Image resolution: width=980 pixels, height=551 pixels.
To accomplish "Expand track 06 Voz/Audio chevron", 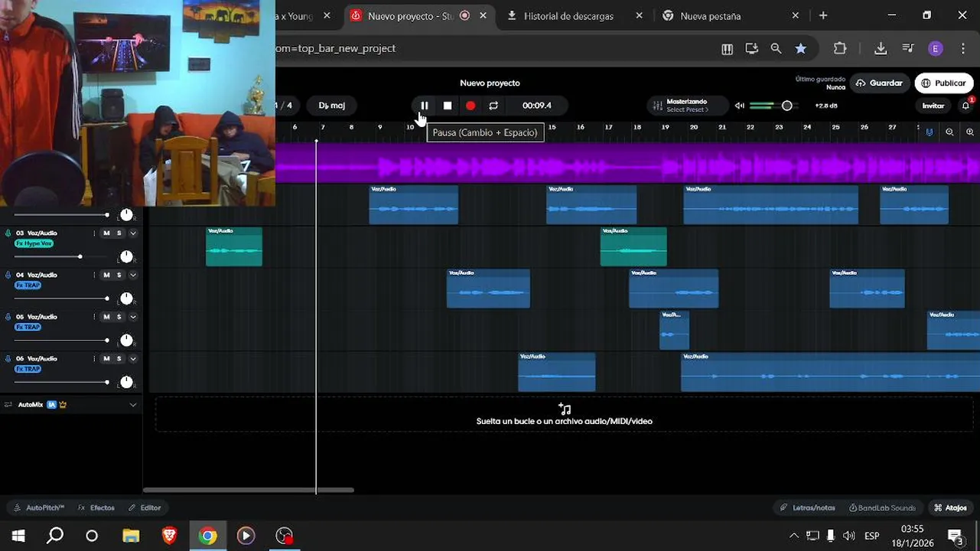I will [133, 358].
